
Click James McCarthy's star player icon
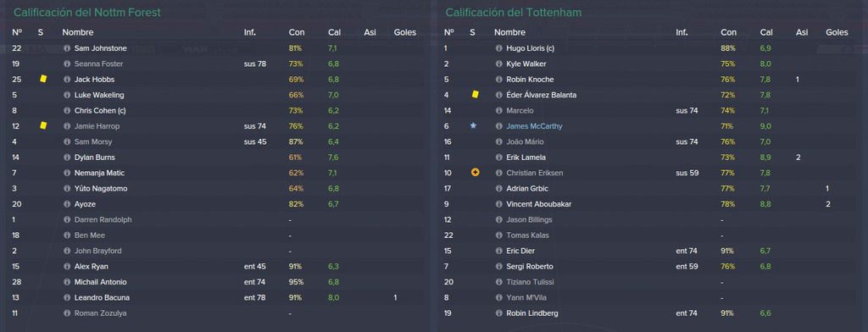tap(473, 125)
